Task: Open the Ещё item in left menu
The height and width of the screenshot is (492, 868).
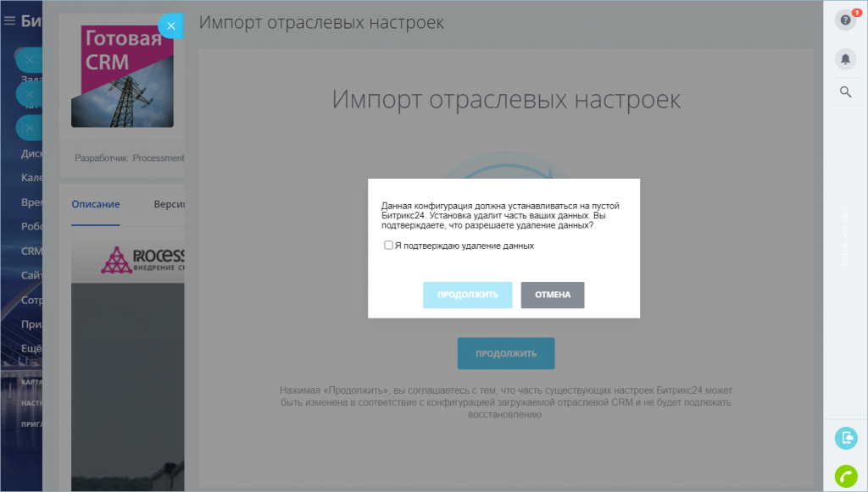Action: click(31, 348)
